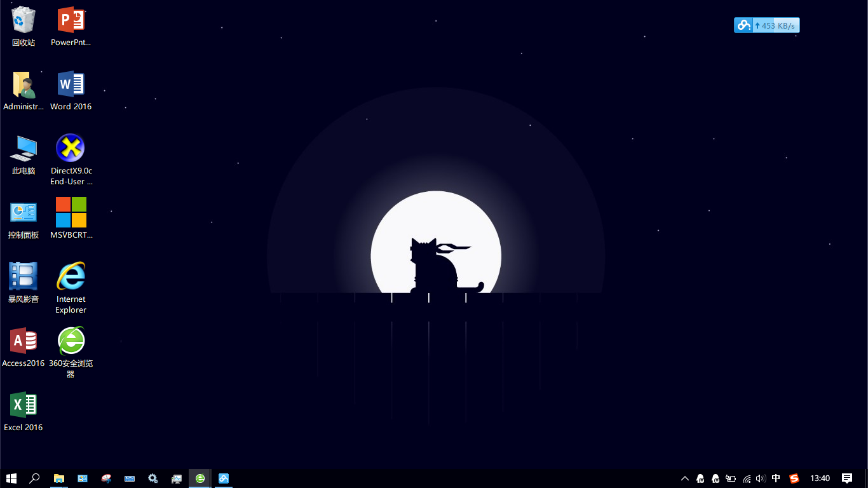
Task: Select the Word 2016 desktop icon
Action: coord(71,85)
